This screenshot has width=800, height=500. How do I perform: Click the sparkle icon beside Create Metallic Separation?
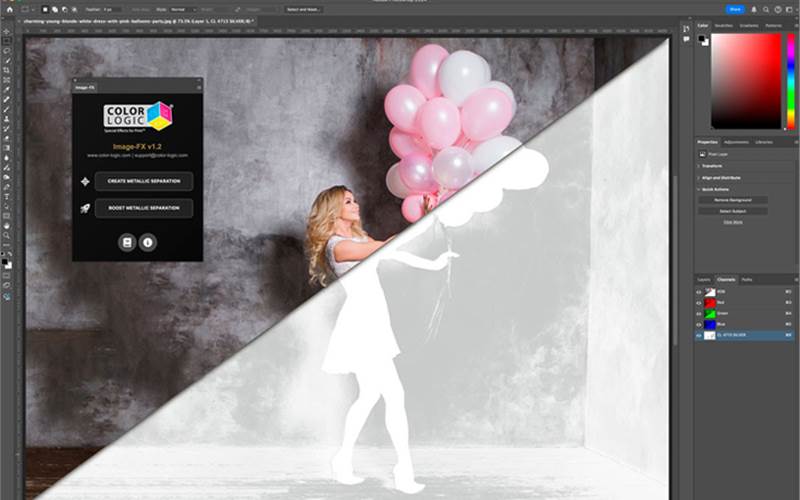click(x=85, y=181)
